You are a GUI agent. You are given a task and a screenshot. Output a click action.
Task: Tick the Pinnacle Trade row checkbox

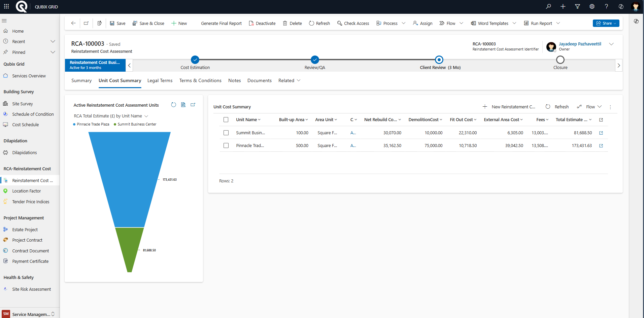[226, 146]
